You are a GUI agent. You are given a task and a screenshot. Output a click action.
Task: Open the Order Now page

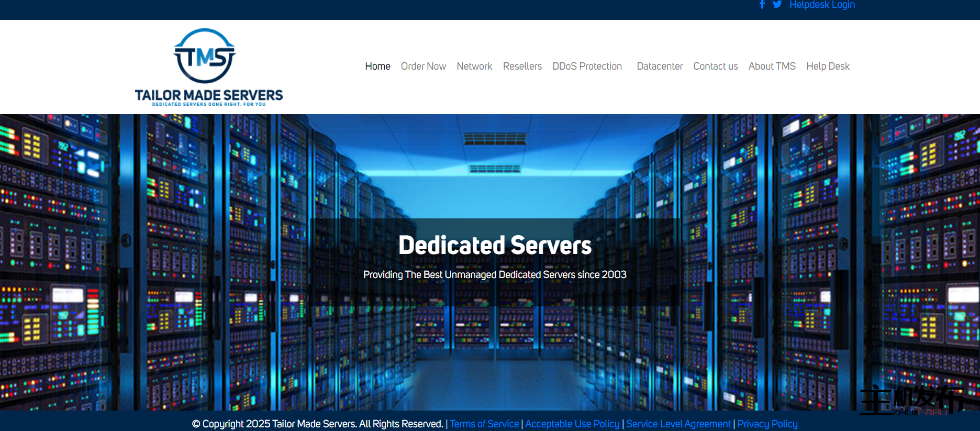click(x=423, y=67)
